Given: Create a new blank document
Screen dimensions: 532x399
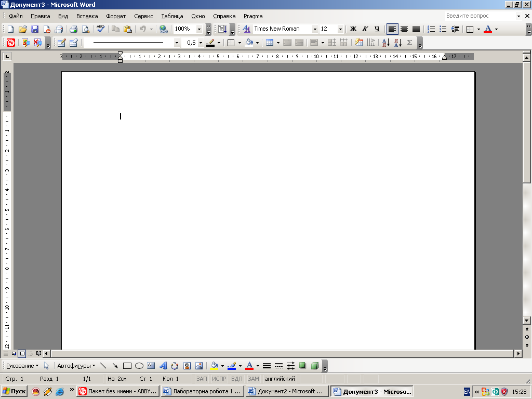Looking at the screenshot, I should click(10, 29).
